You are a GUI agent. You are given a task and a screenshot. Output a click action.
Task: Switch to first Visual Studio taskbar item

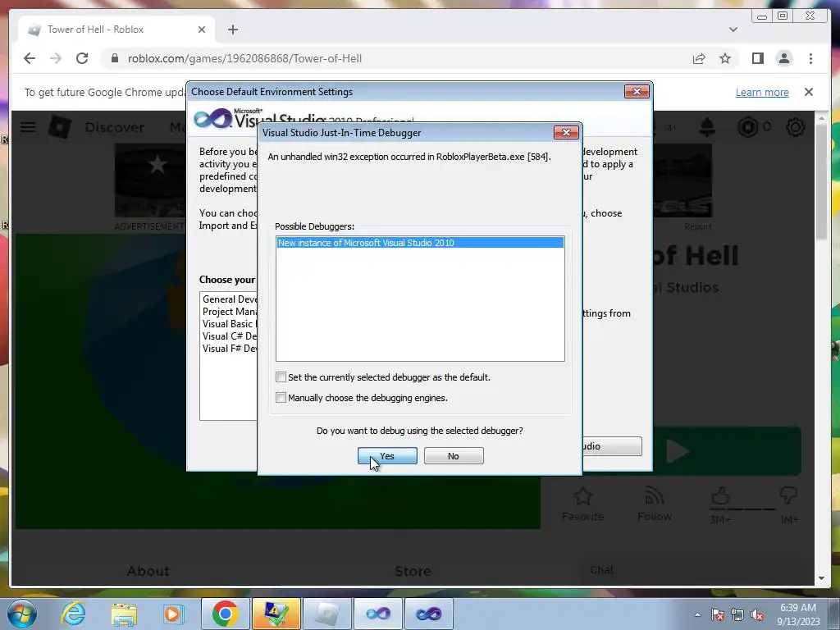point(377,614)
